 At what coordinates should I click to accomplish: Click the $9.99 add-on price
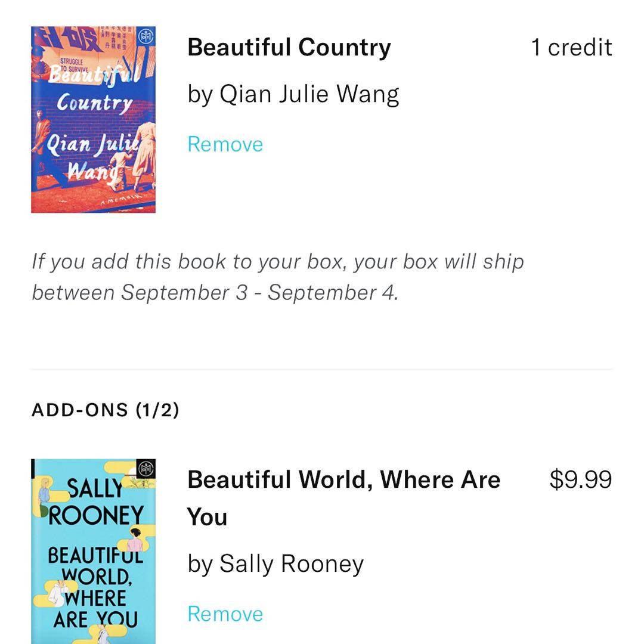coord(580,479)
